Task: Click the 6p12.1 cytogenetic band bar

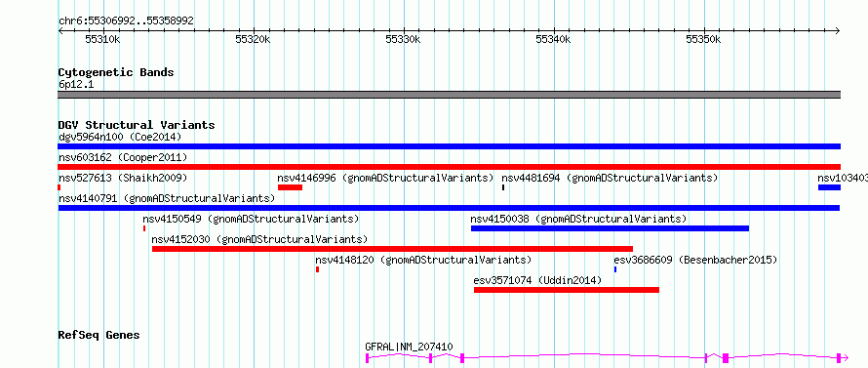Action: click(x=449, y=95)
